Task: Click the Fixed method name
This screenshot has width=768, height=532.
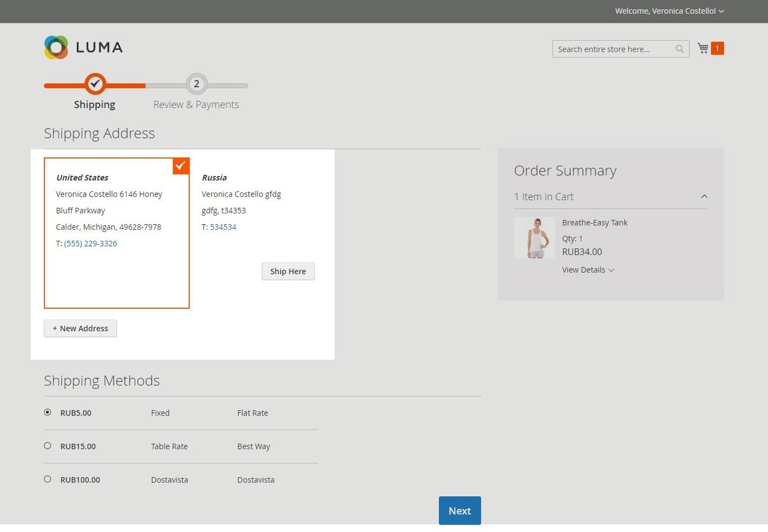Action: click(160, 413)
